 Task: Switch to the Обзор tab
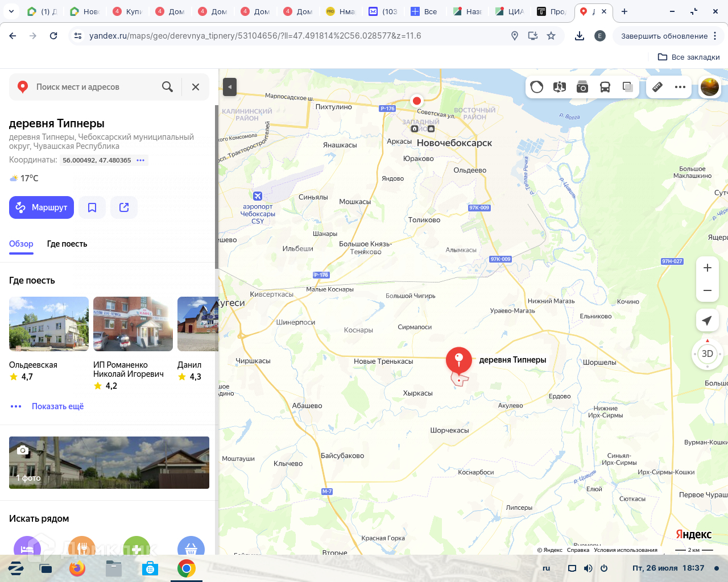[21, 244]
